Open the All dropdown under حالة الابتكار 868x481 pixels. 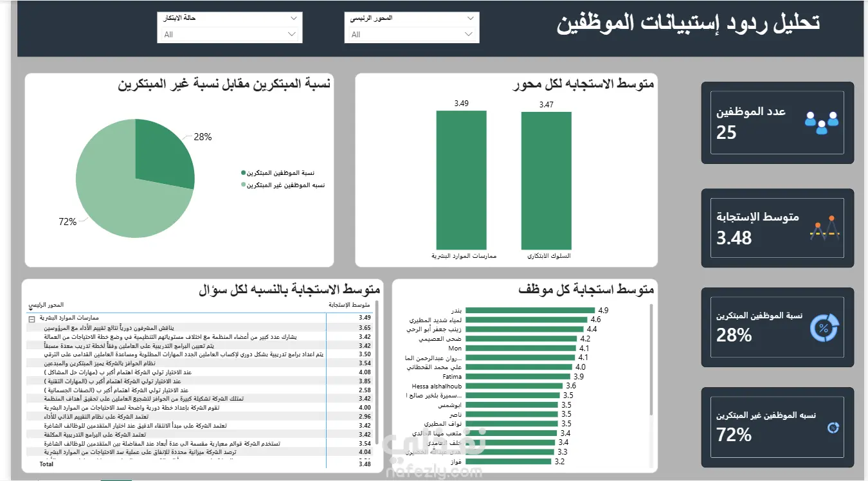pos(230,35)
